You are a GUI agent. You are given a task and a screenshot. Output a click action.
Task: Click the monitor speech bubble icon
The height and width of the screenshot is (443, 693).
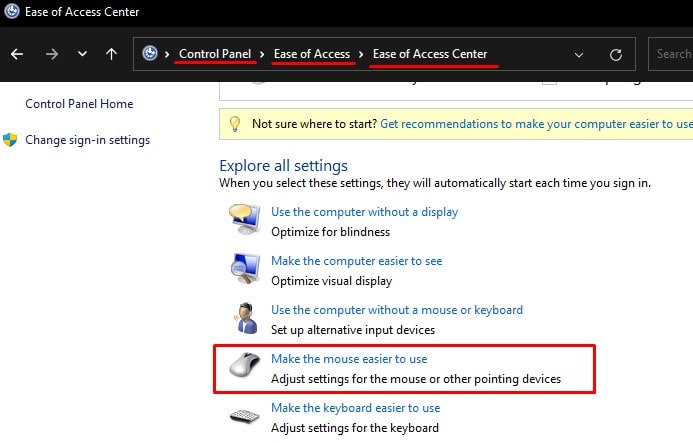(244, 219)
